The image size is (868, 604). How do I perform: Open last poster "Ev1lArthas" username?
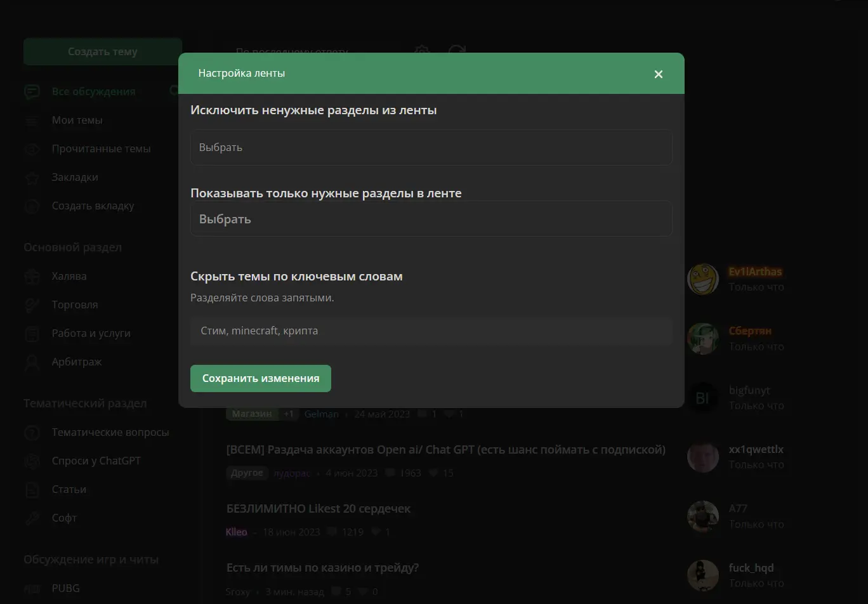click(x=756, y=272)
